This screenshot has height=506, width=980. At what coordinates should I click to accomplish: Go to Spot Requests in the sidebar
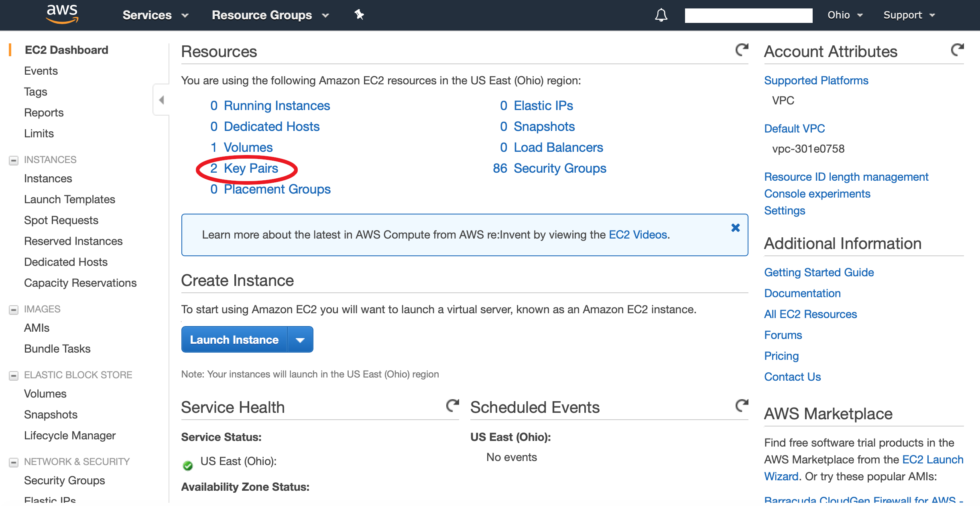(x=61, y=220)
